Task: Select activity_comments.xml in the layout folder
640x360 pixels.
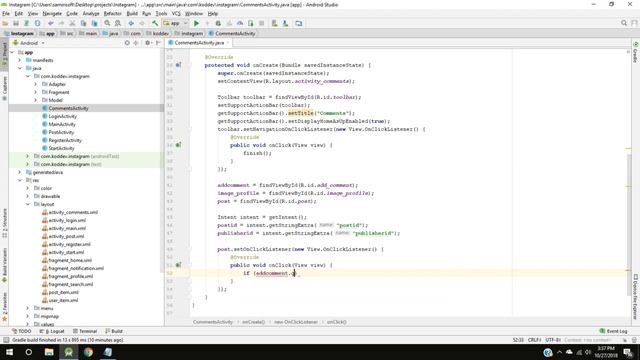Action: pyautogui.click(x=73, y=212)
